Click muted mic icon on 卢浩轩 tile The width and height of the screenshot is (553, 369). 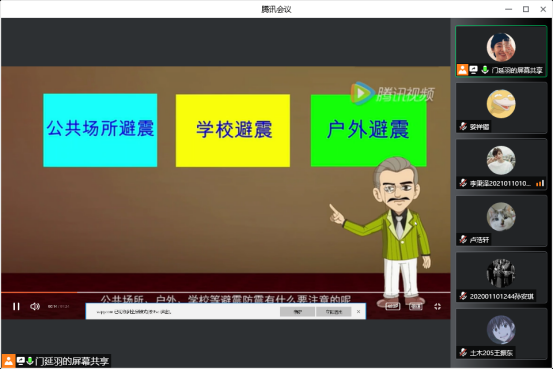click(x=463, y=240)
